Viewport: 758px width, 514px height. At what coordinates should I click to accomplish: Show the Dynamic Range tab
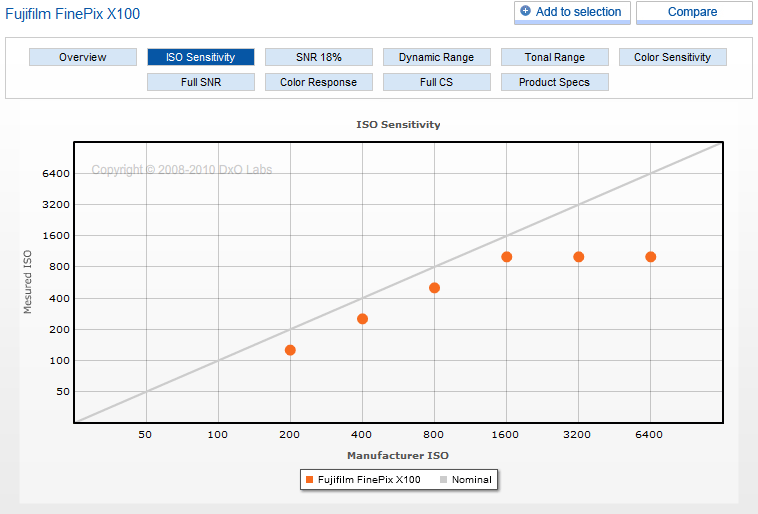(x=437, y=57)
